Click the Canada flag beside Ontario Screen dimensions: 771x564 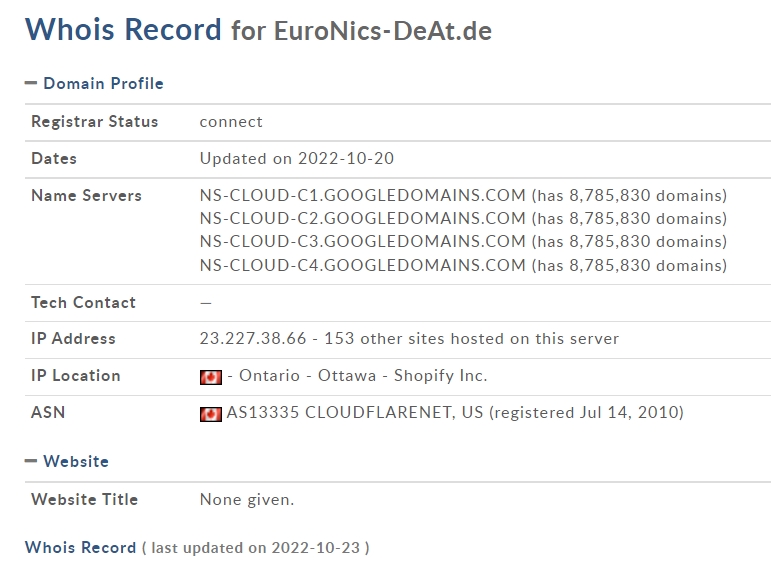point(211,377)
